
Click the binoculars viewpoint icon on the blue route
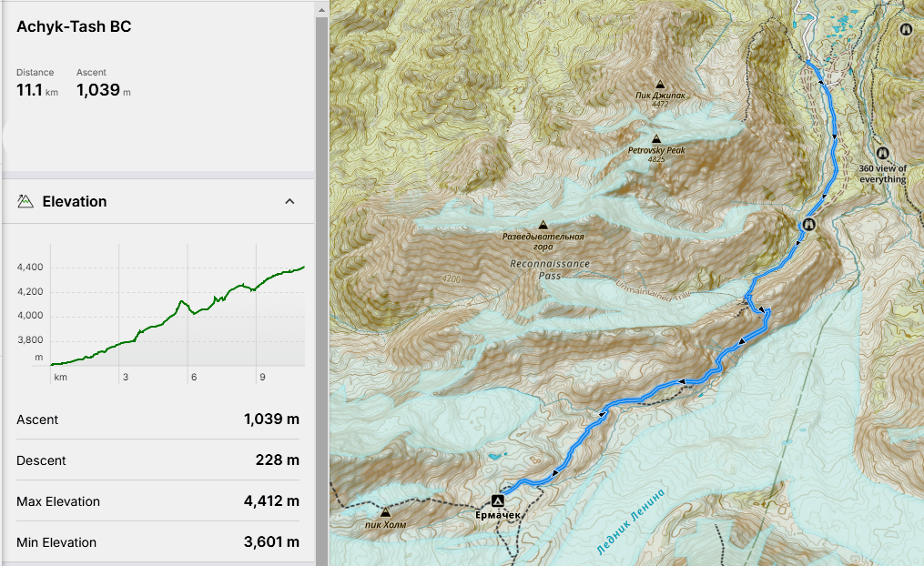pos(807,224)
